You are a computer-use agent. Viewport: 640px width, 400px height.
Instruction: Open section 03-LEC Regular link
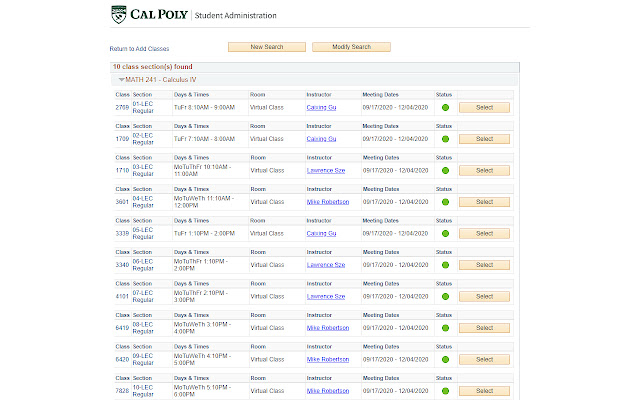(143, 171)
